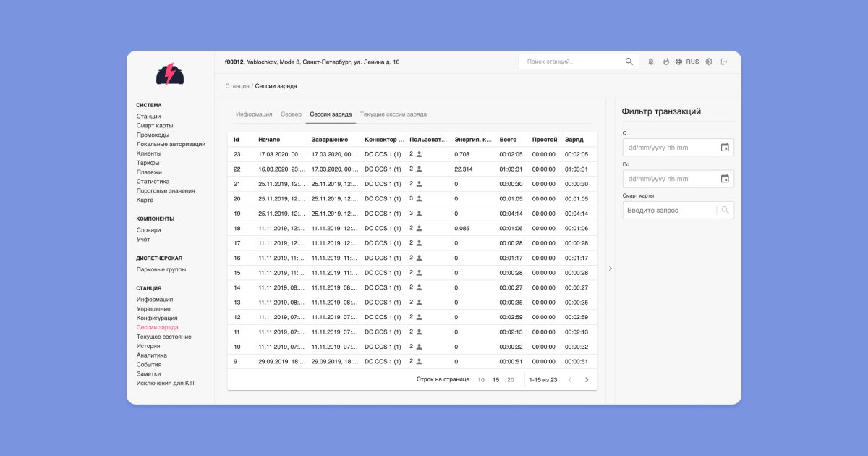The width and height of the screenshot is (868, 456).
Task: Toggle the dark/light theme brightness icon
Action: point(709,62)
